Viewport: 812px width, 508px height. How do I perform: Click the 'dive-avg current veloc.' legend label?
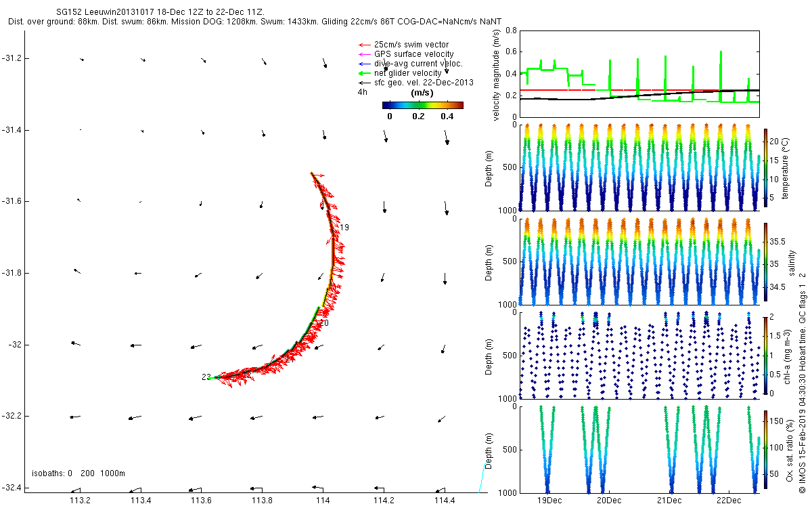click(x=418, y=64)
